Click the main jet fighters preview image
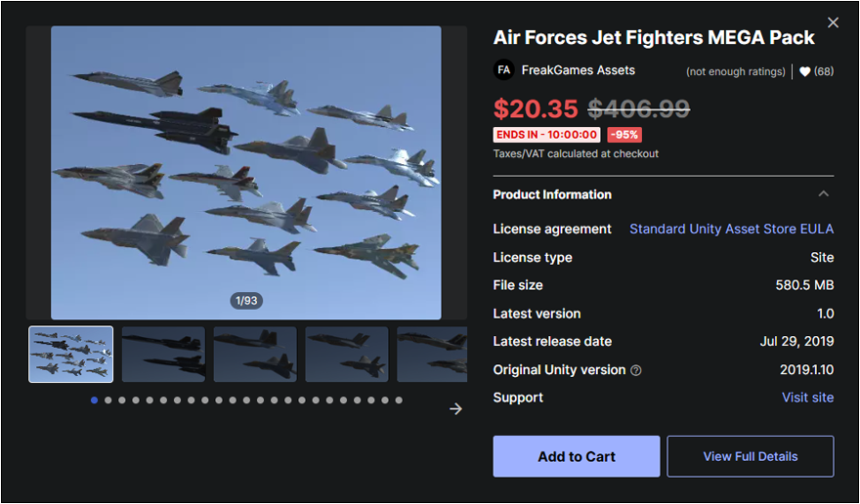The image size is (860, 504). pos(245,172)
